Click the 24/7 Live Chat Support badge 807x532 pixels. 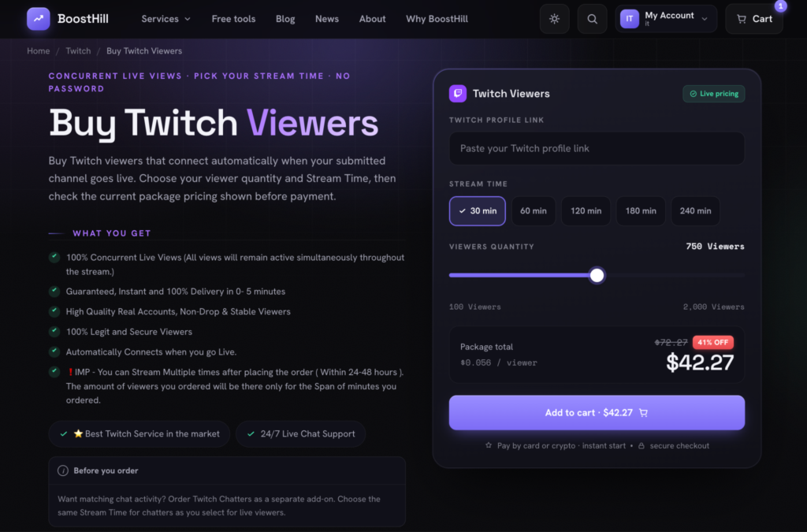pyautogui.click(x=300, y=433)
